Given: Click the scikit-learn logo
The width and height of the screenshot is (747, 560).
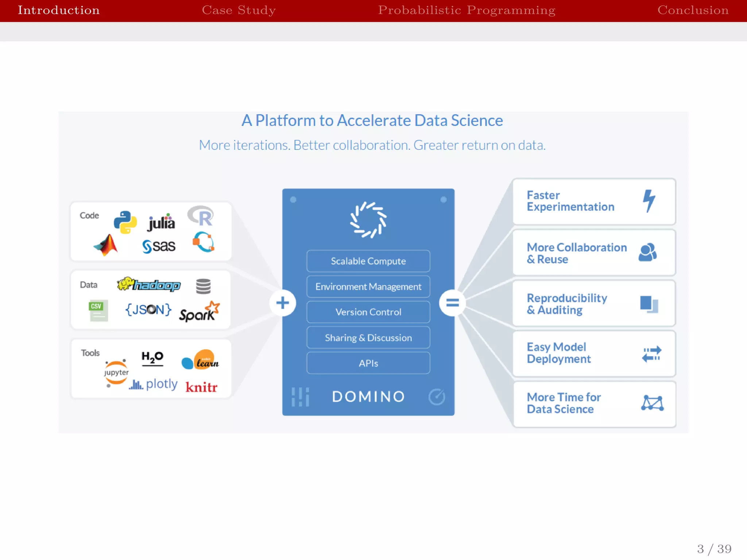Looking at the screenshot, I should [x=201, y=360].
